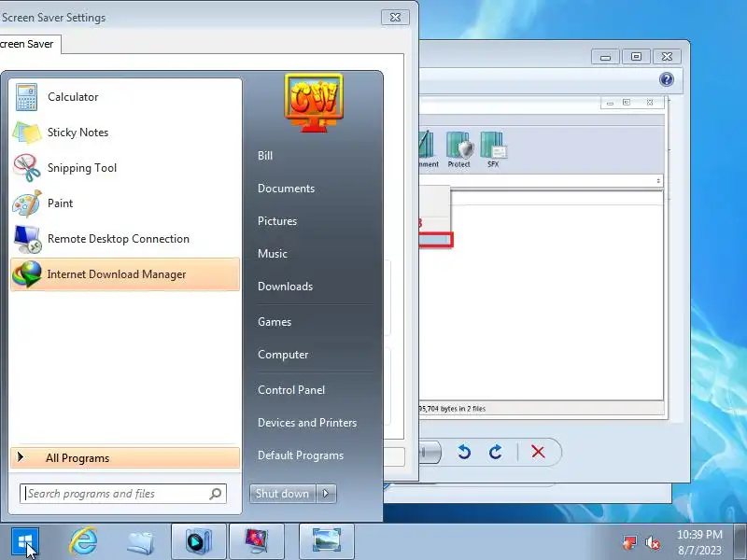Click the bytes in 2 files status text
This screenshot has width=747, height=560.
click(452, 409)
